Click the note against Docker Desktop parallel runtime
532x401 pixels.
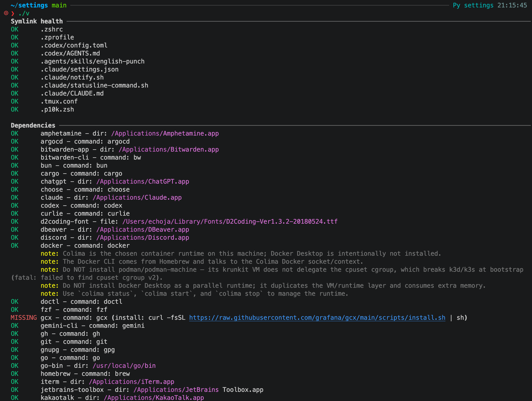click(263, 286)
